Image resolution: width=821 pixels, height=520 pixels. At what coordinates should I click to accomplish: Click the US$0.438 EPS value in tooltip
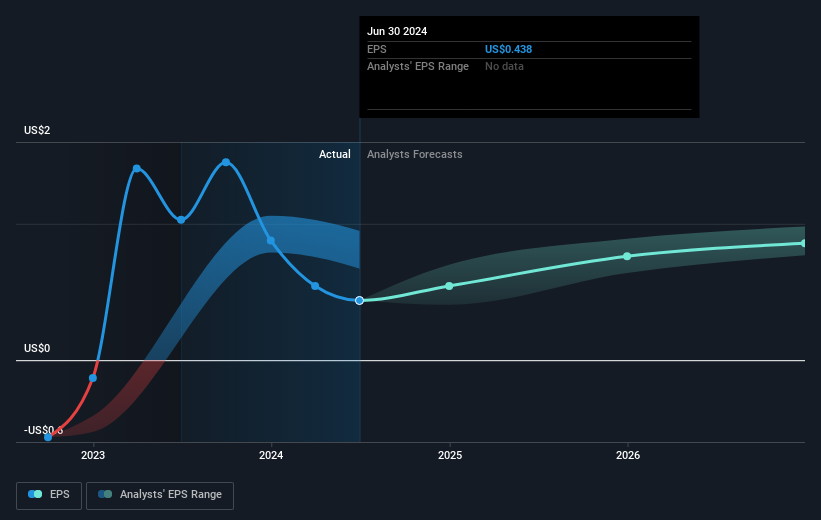(x=508, y=49)
